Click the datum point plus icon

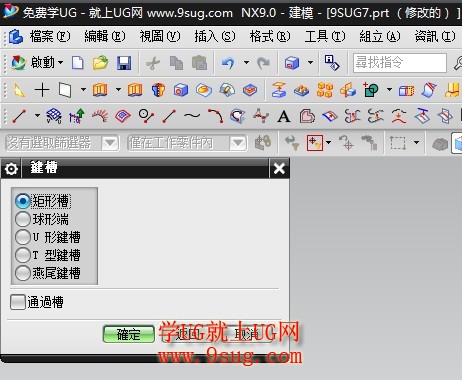42,90
